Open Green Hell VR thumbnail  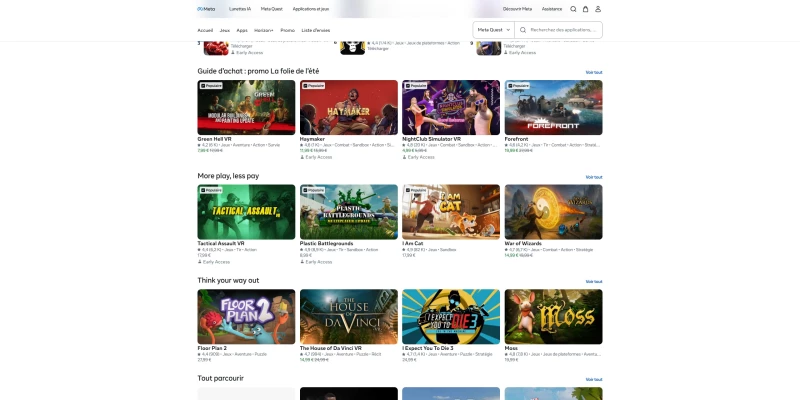(246, 107)
